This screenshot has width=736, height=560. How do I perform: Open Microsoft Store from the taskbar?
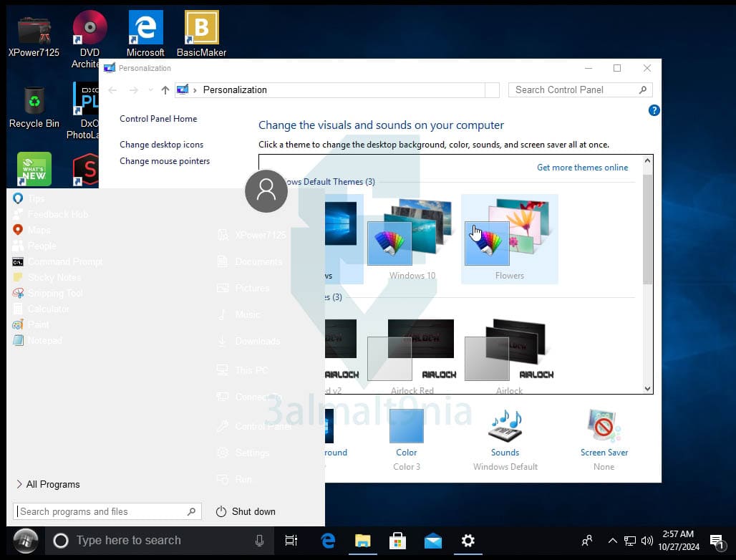397,541
